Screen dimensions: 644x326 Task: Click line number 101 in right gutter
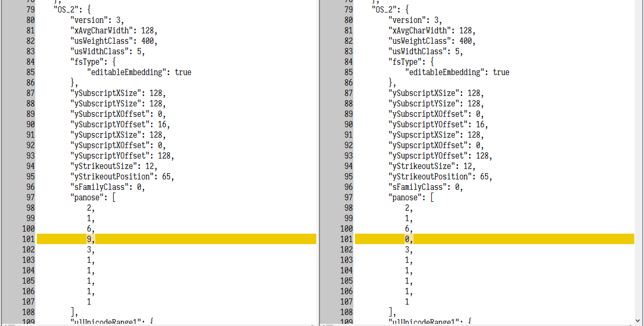346,239
